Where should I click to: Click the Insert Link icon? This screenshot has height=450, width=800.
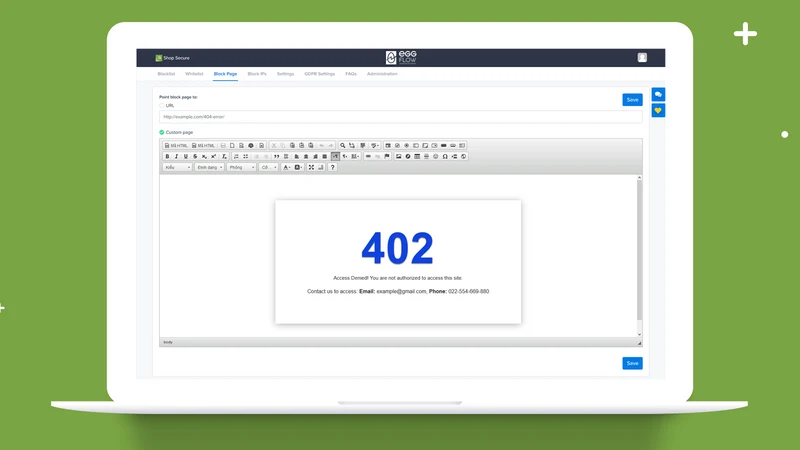pos(368,157)
